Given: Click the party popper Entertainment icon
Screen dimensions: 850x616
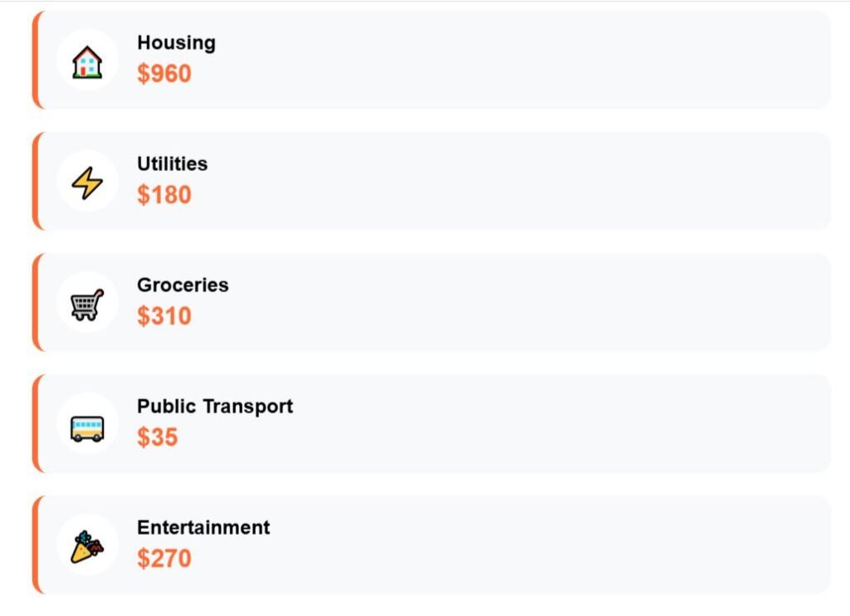Looking at the screenshot, I should point(87,547).
